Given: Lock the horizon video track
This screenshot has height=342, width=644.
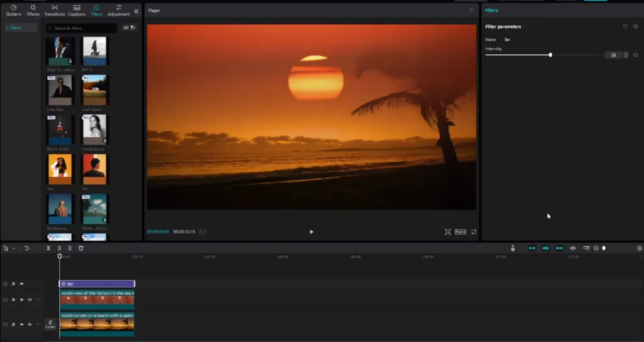Looking at the screenshot, I should tap(14, 300).
